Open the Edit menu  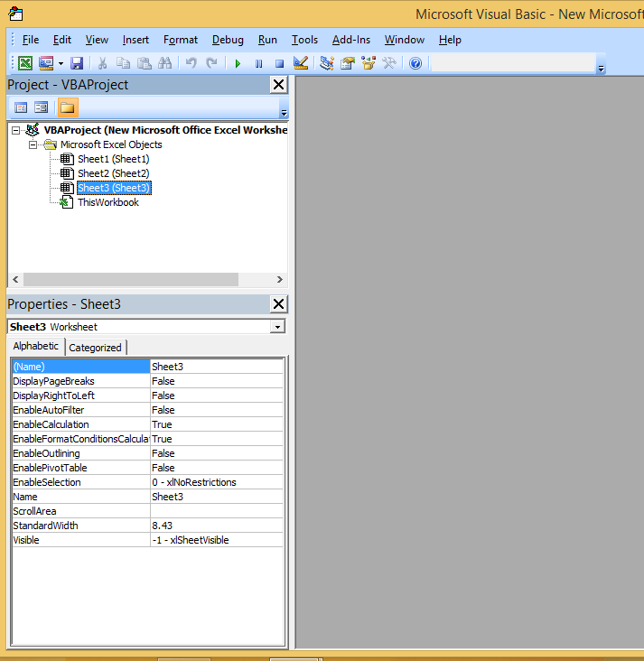click(62, 40)
